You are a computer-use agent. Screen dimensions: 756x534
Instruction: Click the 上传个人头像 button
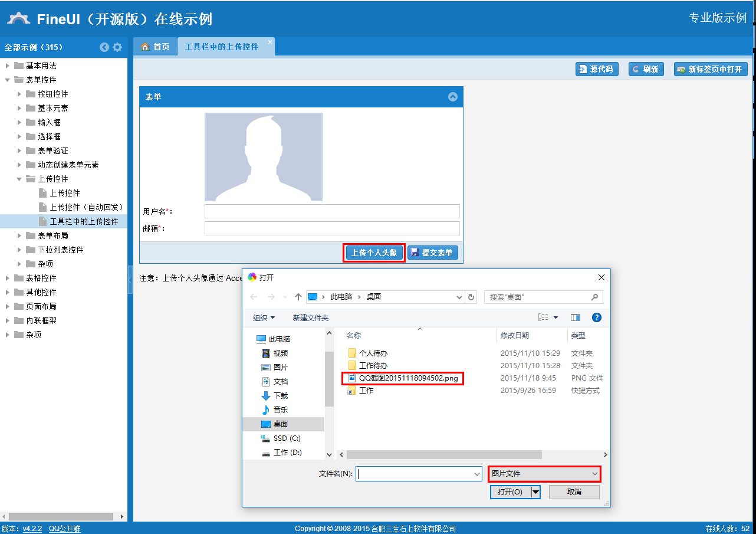pos(374,253)
